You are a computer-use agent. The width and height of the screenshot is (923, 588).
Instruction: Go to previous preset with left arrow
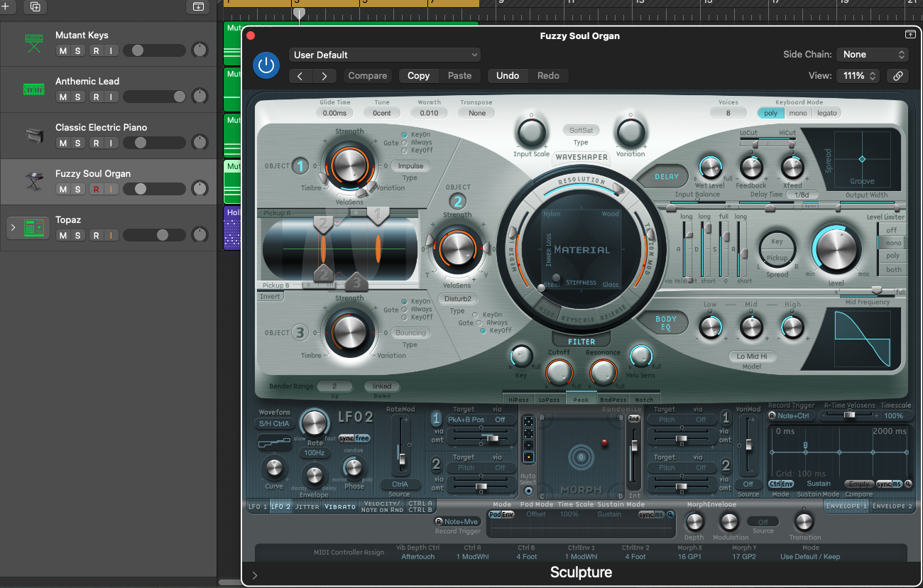pos(300,76)
